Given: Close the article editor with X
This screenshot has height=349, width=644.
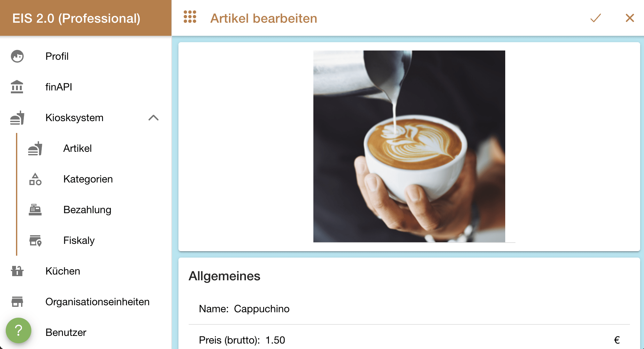Looking at the screenshot, I should tap(630, 18).
